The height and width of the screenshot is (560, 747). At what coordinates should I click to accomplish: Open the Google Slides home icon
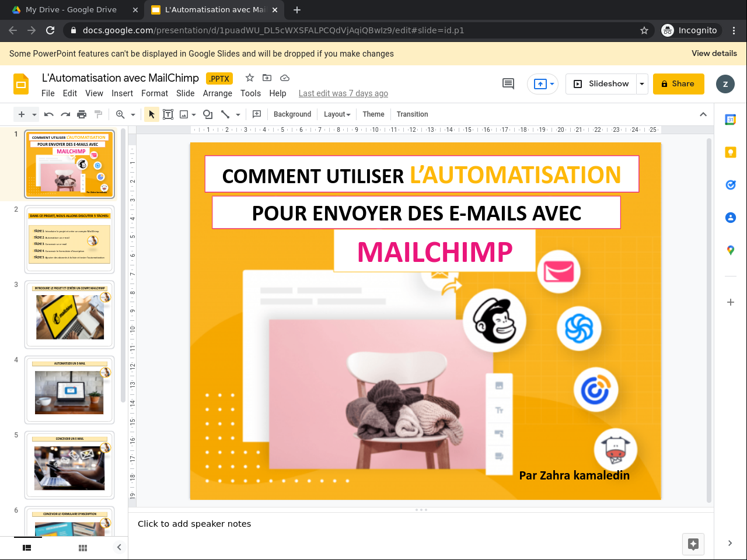(x=21, y=84)
